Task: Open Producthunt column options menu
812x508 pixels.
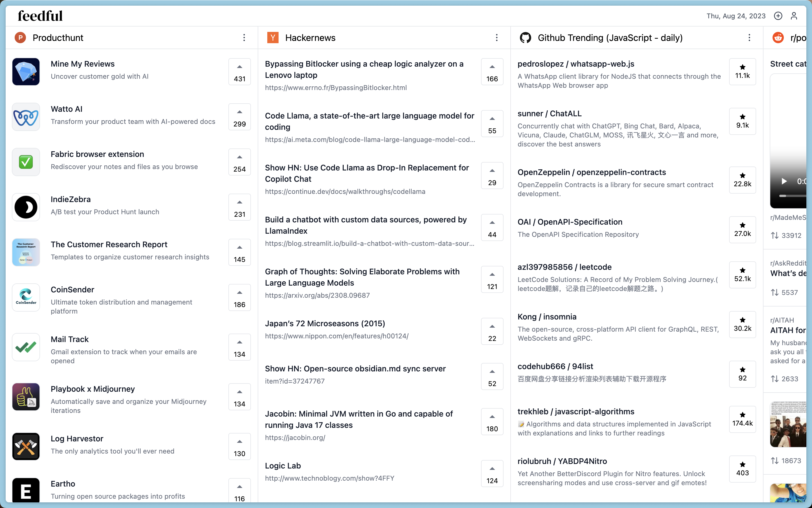Action: [244, 38]
